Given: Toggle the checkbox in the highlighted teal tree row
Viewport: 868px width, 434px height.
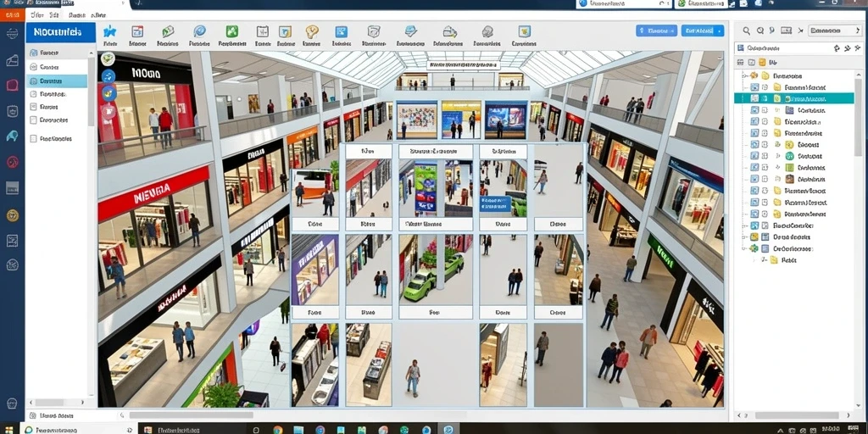Looking at the screenshot, I should click(754, 98).
